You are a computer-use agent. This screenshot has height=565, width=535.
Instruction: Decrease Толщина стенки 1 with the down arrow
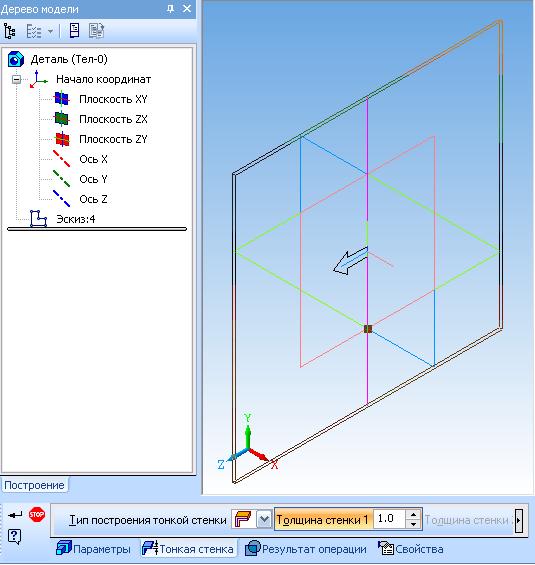413,524
